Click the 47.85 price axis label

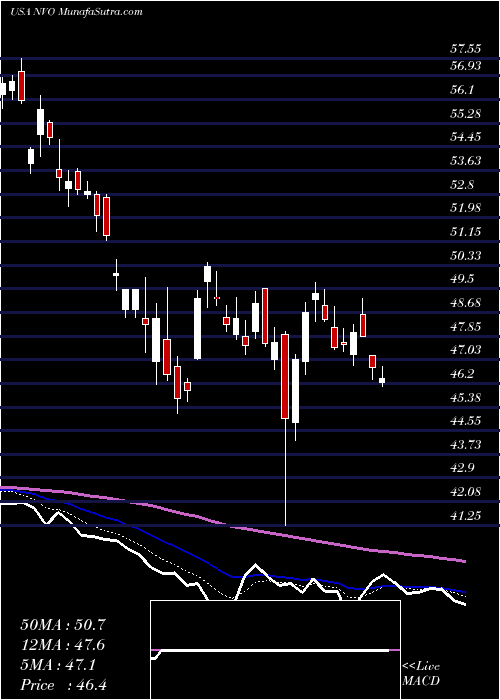point(465,326)
